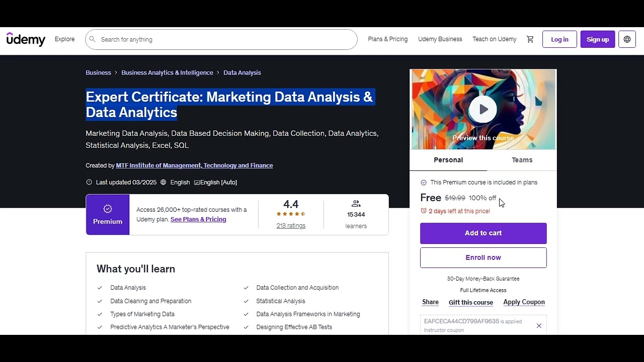644x362 pixels.
Task: Click Gift this course link
Action: (x=471, y=302)
